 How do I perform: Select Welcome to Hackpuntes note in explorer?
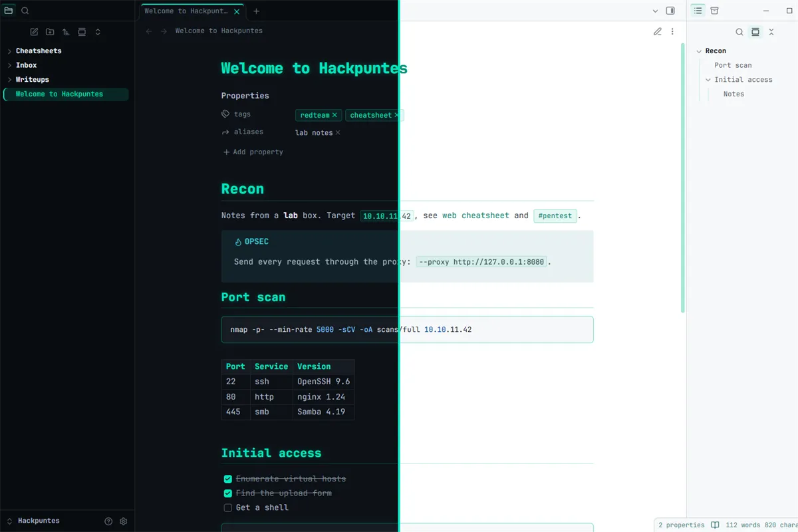66,94
